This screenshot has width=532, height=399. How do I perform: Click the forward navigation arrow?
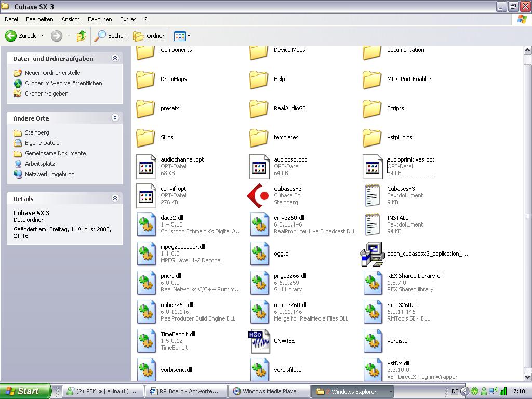click(57, 36)
